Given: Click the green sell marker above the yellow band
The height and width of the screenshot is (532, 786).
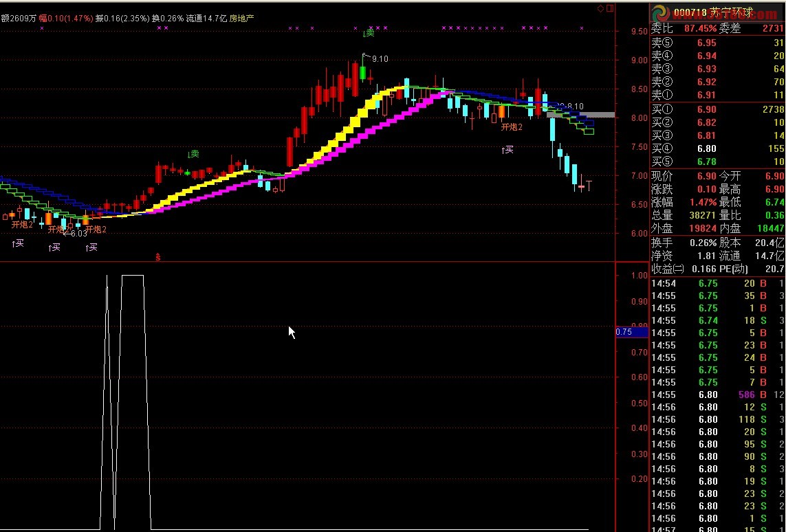Looking at the screenshot, I should (x=194, y=154).
